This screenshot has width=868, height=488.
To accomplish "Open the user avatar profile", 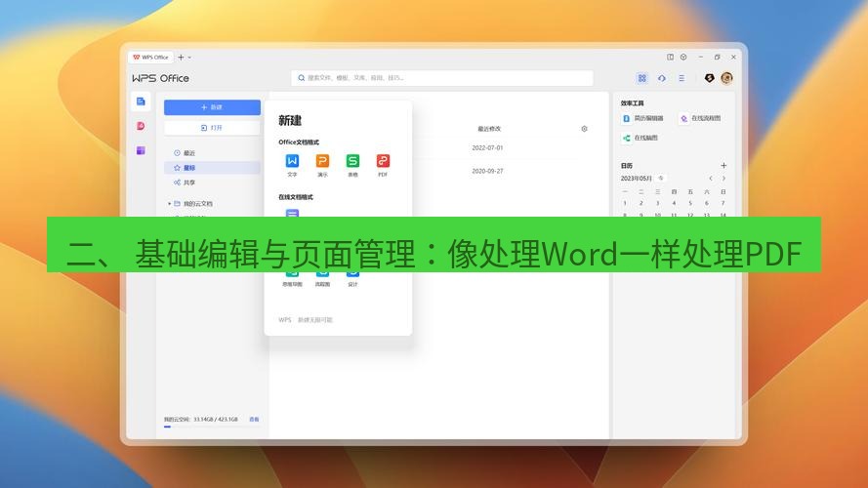I will tap(726, 78).
